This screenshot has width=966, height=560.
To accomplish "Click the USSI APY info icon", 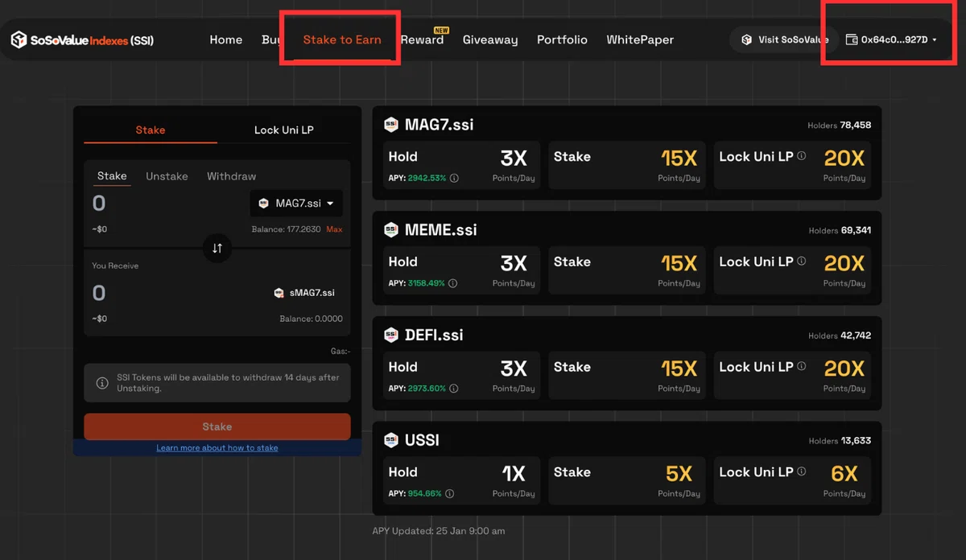I will [x=449, y=494].
